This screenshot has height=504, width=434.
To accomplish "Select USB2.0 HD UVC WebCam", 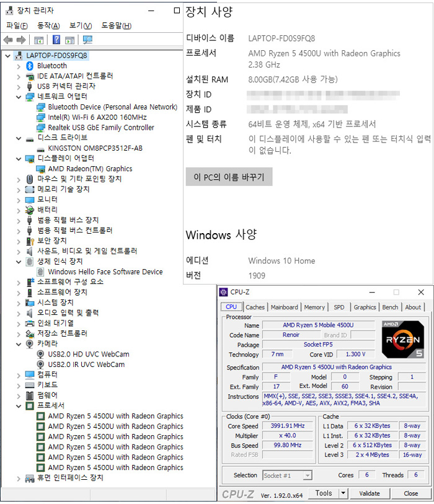I will (89, 354).
